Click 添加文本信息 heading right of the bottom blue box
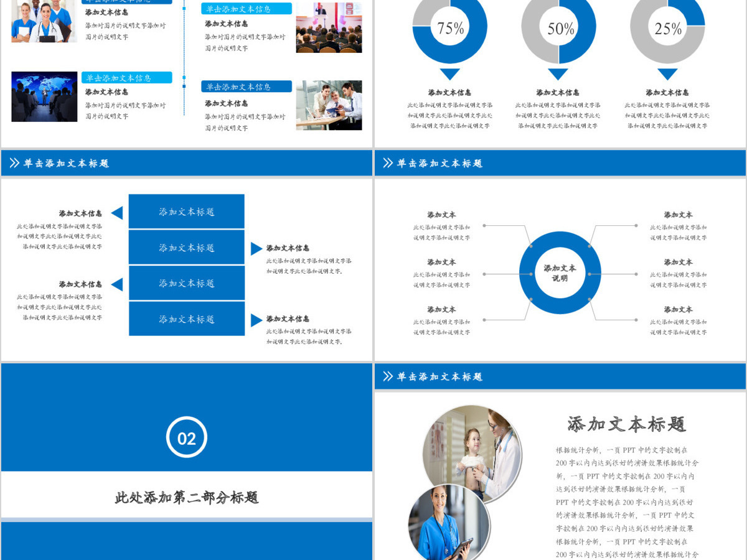The image size is (747, 560). tap(288, 319)
